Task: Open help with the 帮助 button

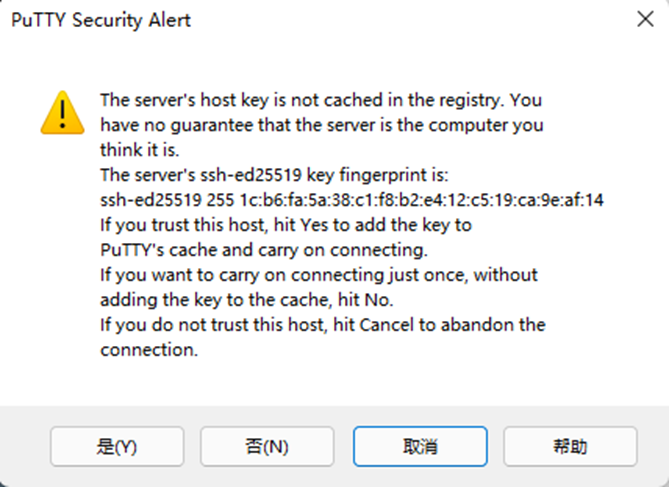Action: tap(570, 446)
